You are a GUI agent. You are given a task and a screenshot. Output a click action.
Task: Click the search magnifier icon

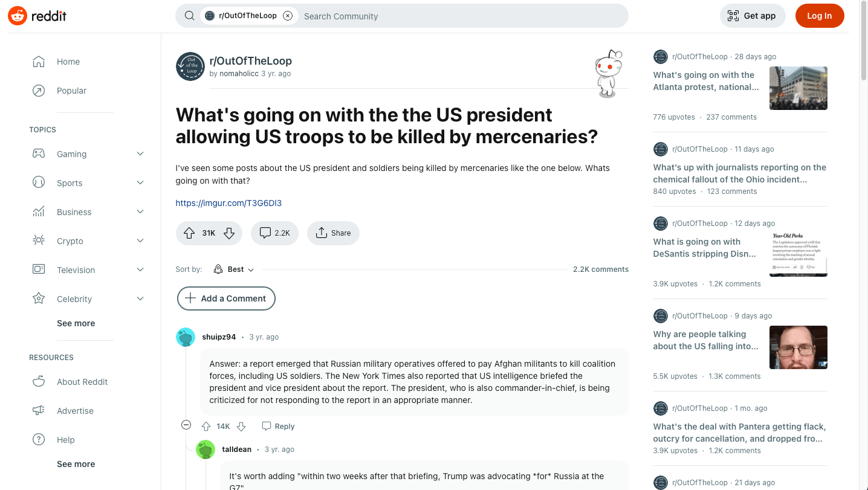point(189,16)
